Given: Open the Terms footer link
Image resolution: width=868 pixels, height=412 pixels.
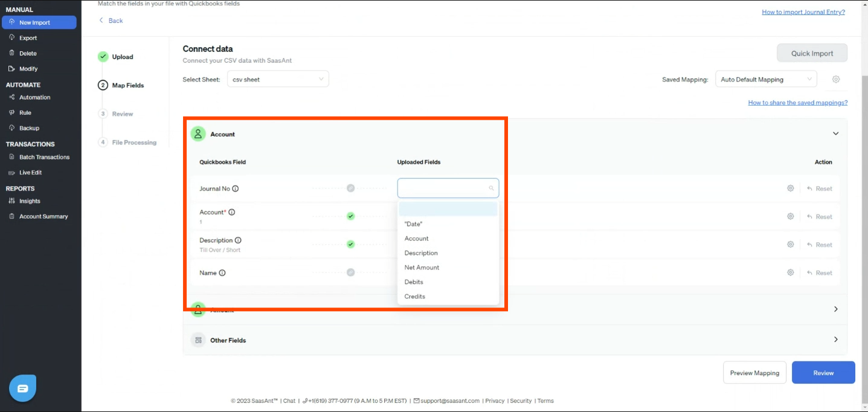Looking at the screenshot, I should click(545, 401).
